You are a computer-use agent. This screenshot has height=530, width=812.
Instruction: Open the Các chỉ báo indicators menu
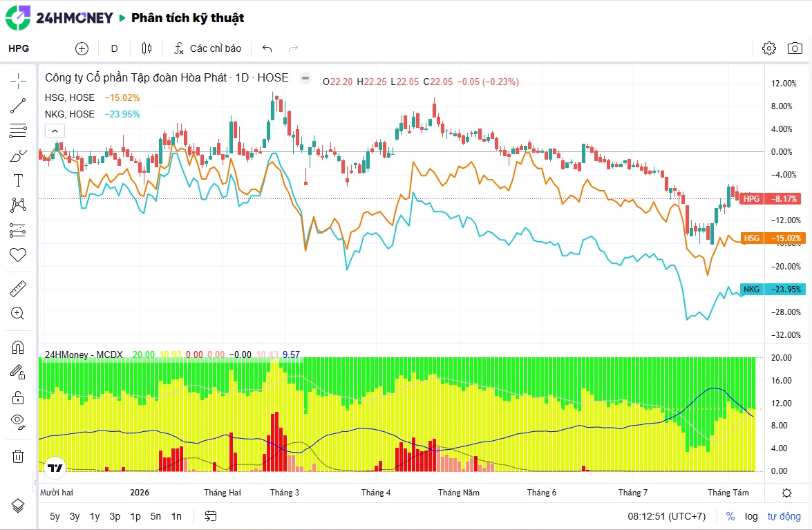(x=207, y=48)
